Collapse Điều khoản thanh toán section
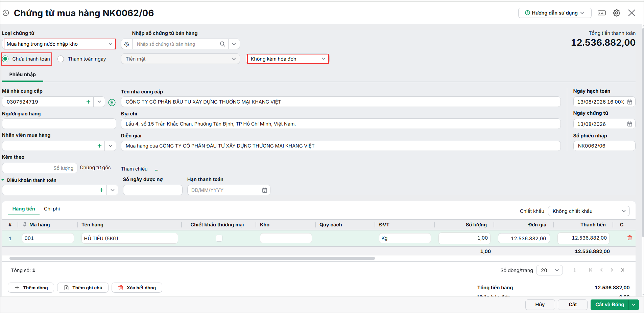This screenshot has height=313, width=644. 3,180
